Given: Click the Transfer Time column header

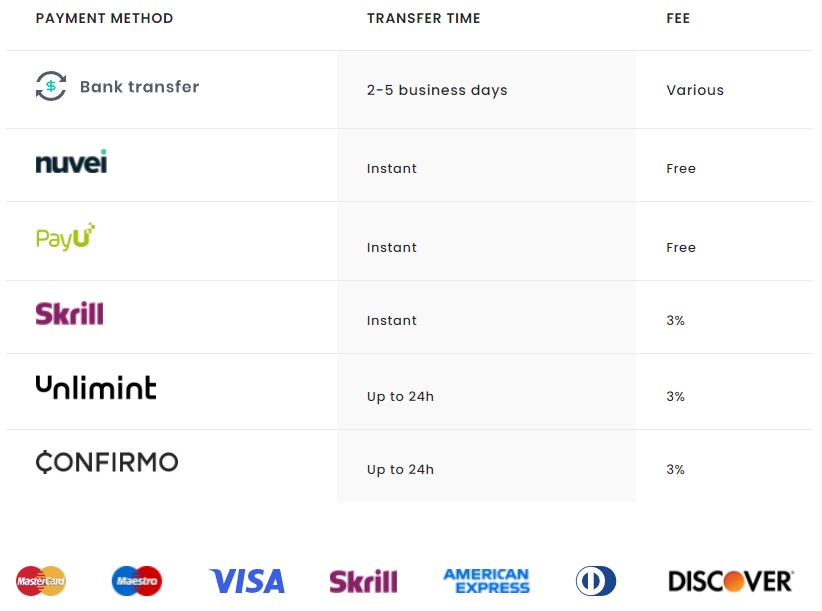Looking at the screenshot, I should click(x=423, y=19).
